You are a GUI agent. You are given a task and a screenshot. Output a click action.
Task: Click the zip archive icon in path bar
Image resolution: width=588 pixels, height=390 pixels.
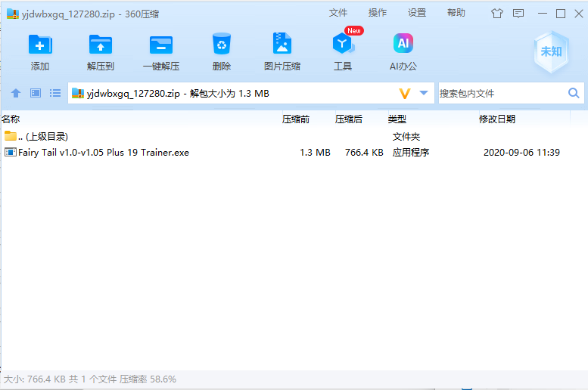point(78,93)
